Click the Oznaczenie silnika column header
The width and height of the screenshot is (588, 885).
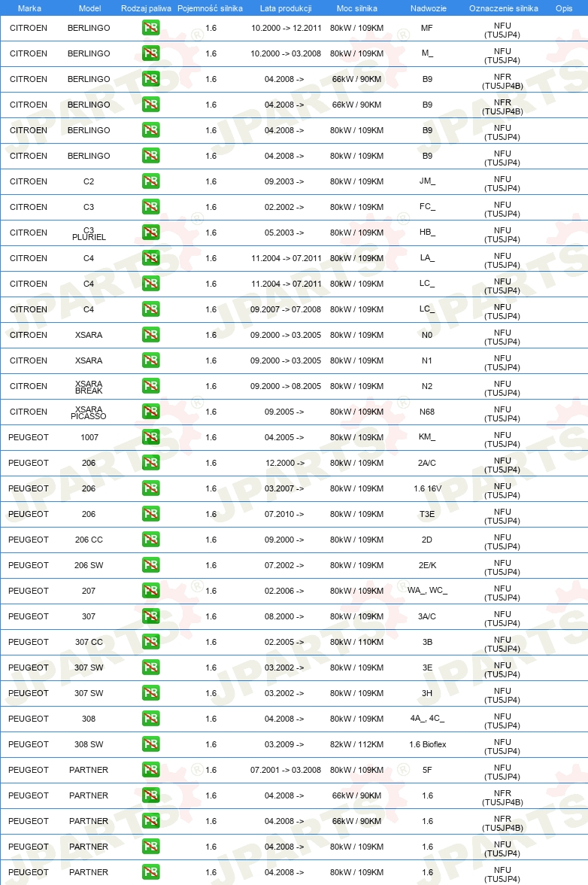point(504,8)
